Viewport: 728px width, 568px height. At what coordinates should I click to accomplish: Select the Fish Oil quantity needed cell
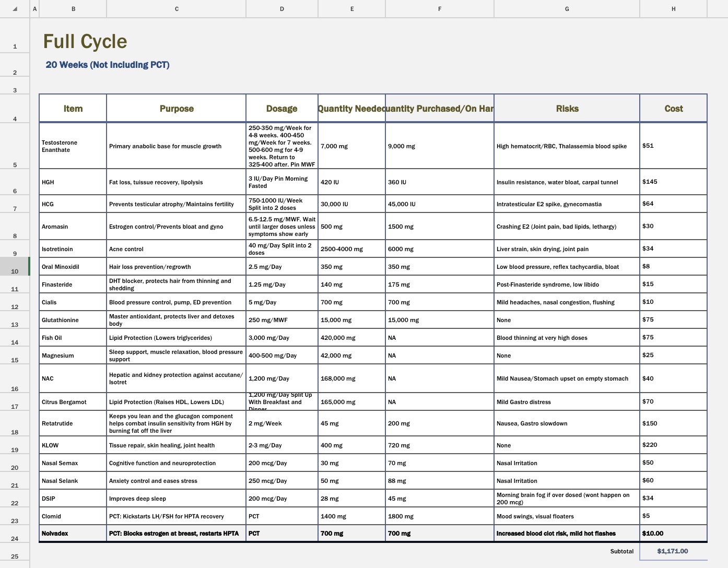coord(352,338)
